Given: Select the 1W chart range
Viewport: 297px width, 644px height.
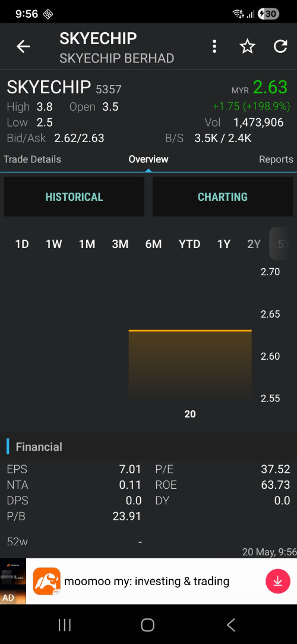Looking at the screenshot, I should (53, 244).
